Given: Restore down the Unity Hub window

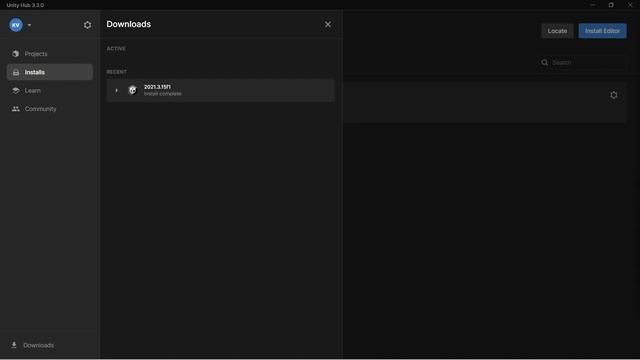Looking at the screenshot, I should point(611,5).
